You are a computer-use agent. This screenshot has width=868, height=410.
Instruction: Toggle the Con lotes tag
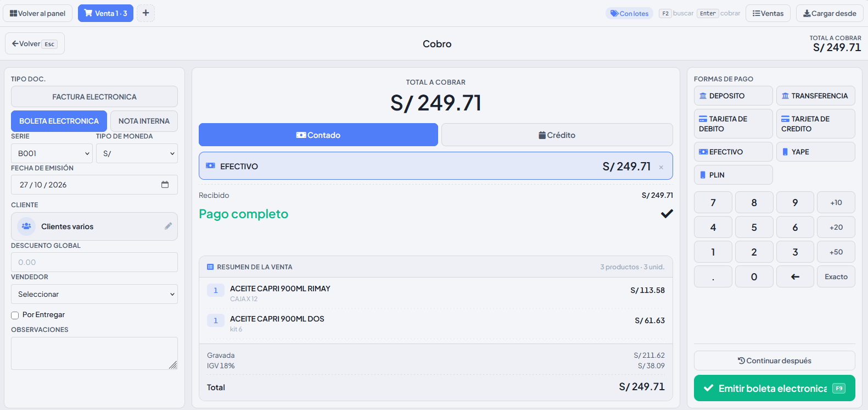[629, 13]
